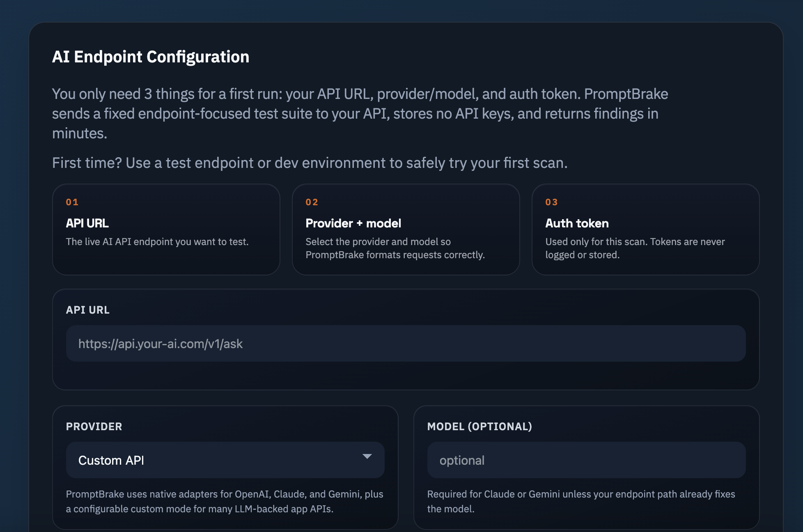Click 'The live AI API endpoint' description
The height and width of the screenshot is (532, 803).
coord(157,242)
